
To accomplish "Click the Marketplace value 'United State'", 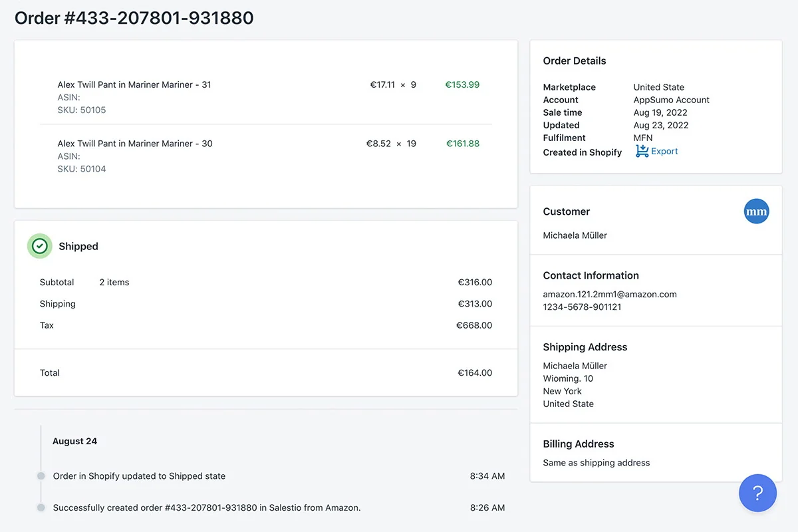I will coord(659,87).
